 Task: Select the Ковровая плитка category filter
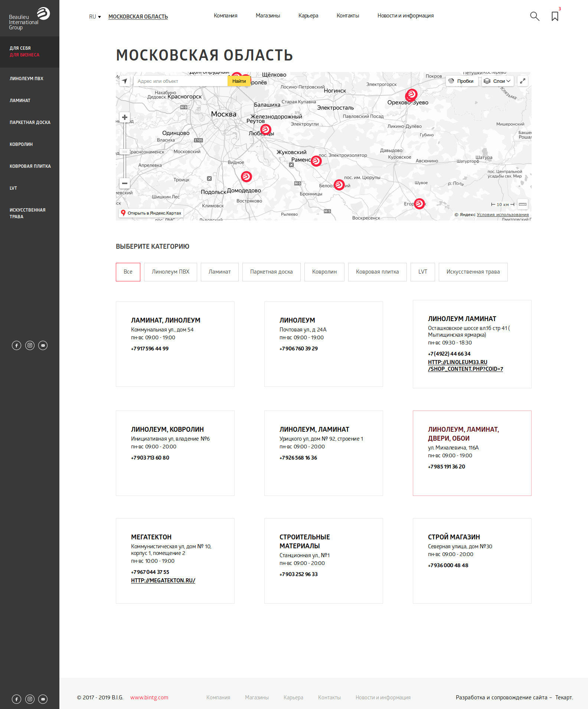378,272
